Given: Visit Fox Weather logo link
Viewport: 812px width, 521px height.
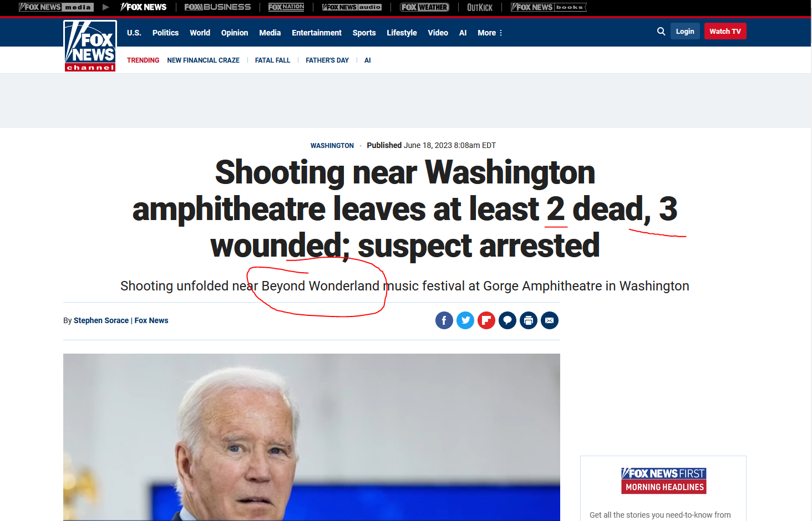Looking at the screenshot, I should [x=425, y=7].
